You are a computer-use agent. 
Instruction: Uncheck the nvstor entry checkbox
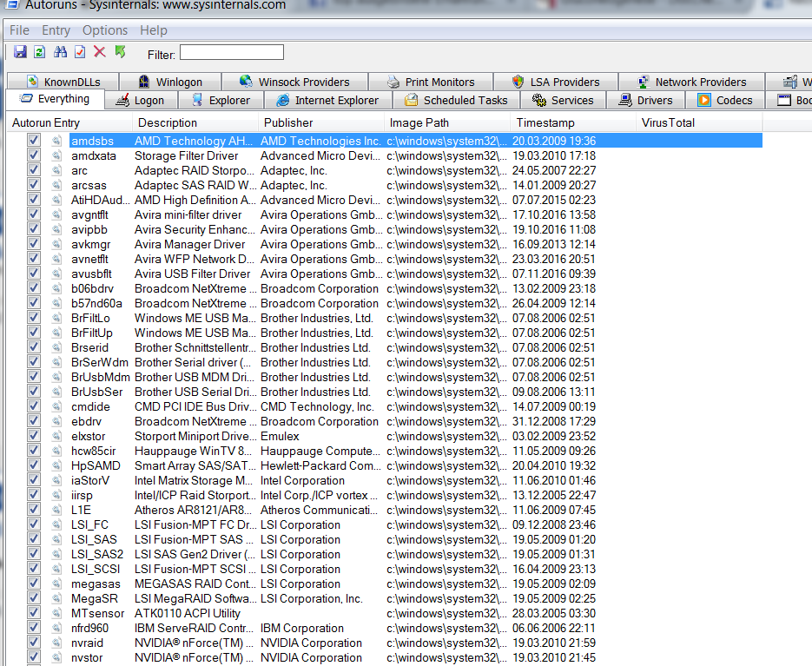click(x=34, y=656)
